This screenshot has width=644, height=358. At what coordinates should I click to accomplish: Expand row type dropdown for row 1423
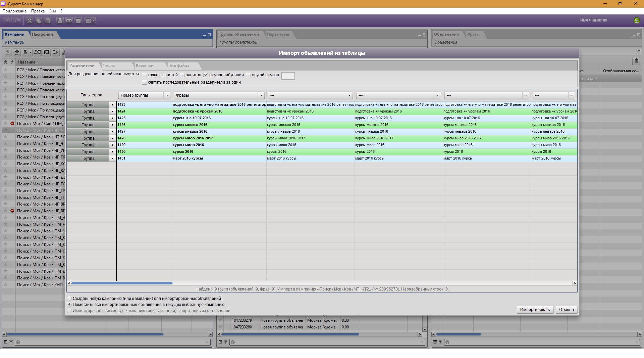tap(112, 105)
